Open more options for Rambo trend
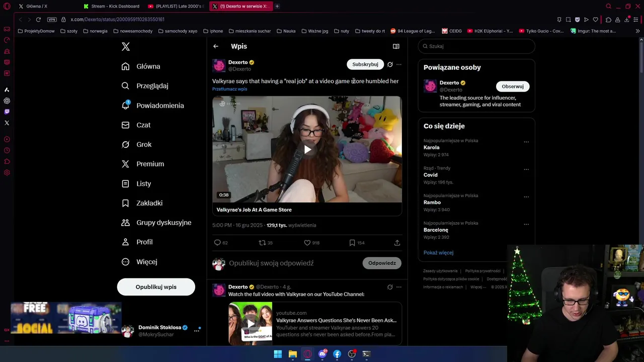 (x=526, y=197)
